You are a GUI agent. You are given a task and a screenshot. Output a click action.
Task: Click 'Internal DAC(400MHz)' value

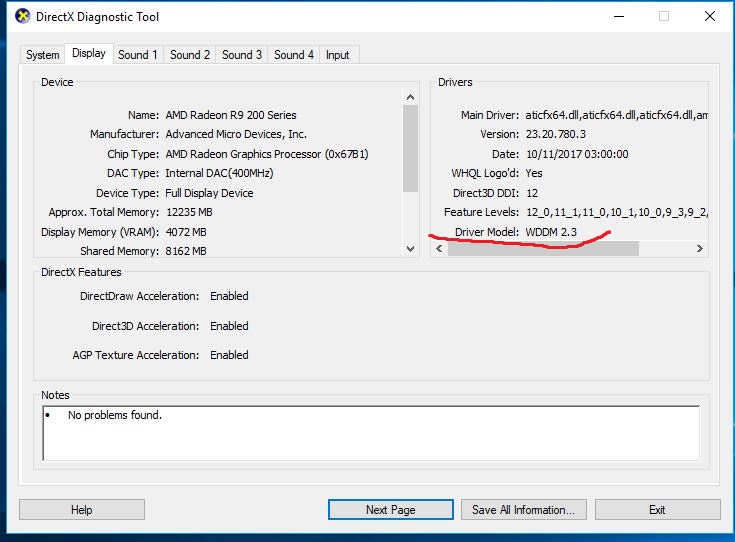pyautogui.click(x=219, y=173)
